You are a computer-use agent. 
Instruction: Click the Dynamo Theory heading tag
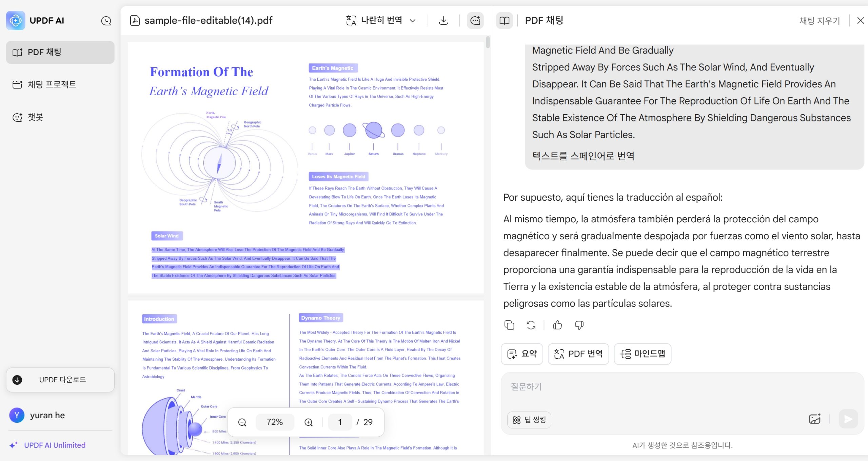pos(321,318)
